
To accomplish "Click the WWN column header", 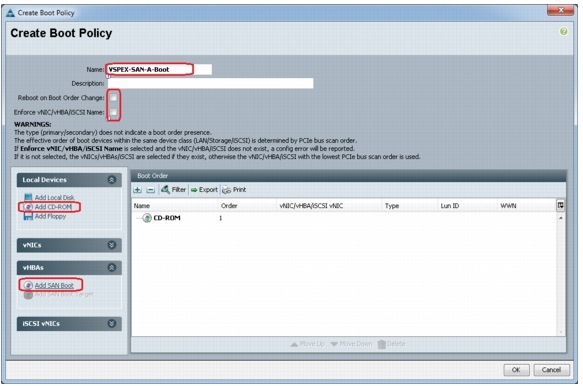I will click(526, 206).
